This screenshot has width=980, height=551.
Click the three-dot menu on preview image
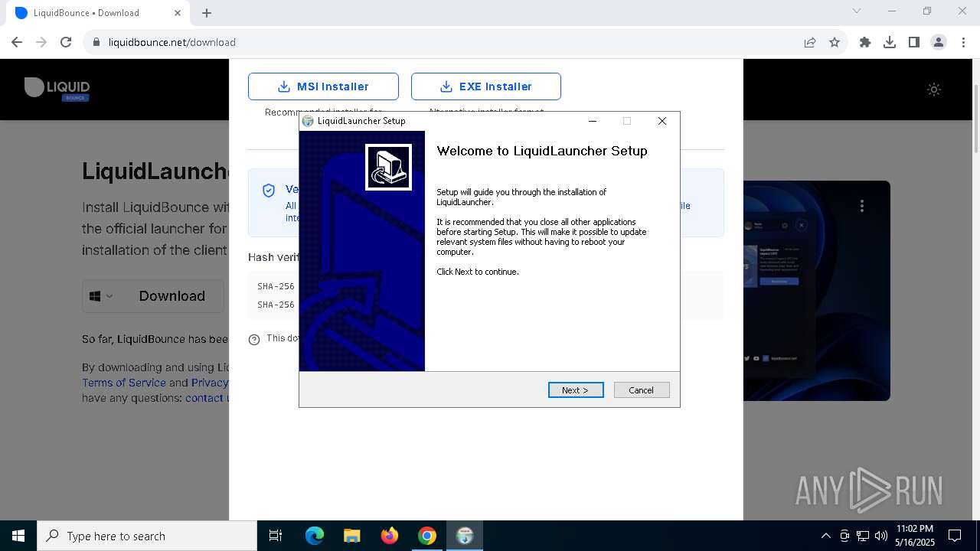[862, 206]
